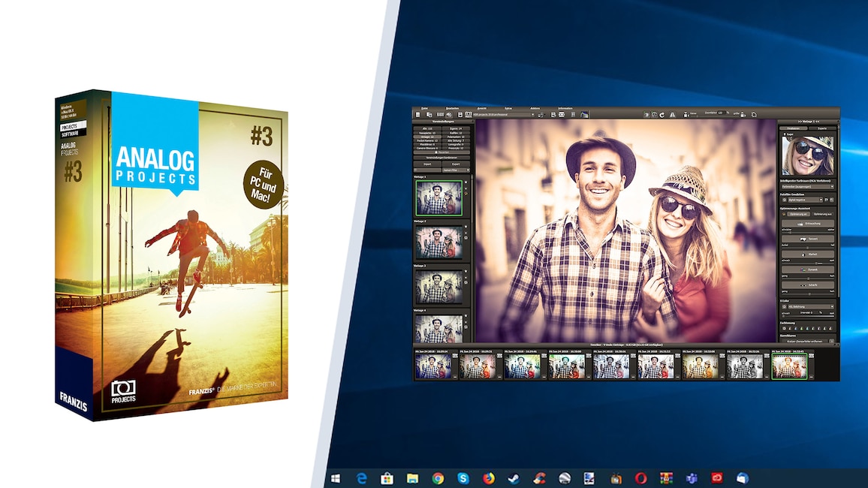Switch to the Finalisieren tab
The height and width of the screenshot is (488, 868).
pyautogui.click(x=793, y=128)
